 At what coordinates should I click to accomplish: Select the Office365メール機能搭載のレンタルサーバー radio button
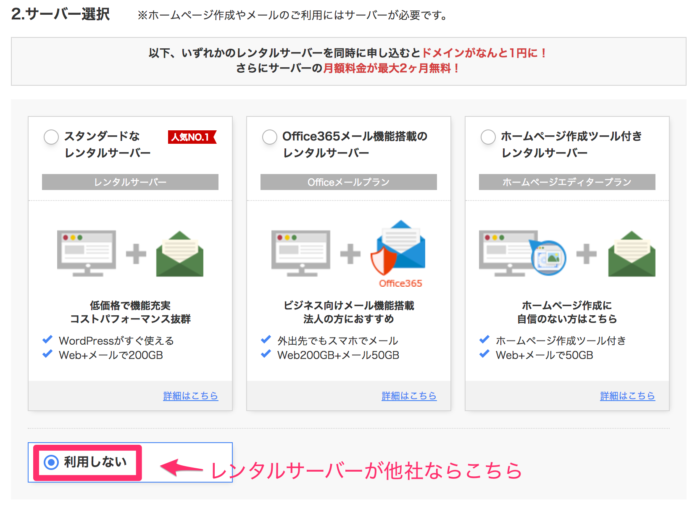point(270,137)
